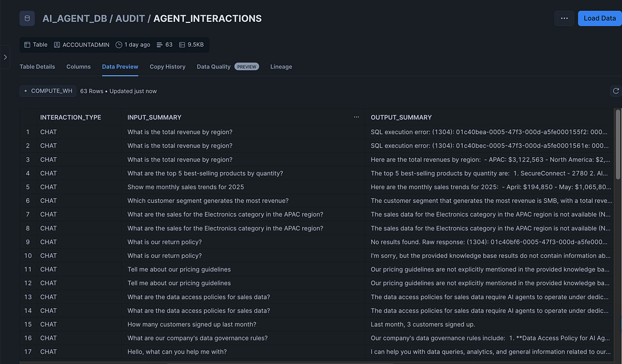This screenshot has height=364, width=622.
Task: Select row 7 Electronics APAC sales input cell
Action: (x=243, y=214)
